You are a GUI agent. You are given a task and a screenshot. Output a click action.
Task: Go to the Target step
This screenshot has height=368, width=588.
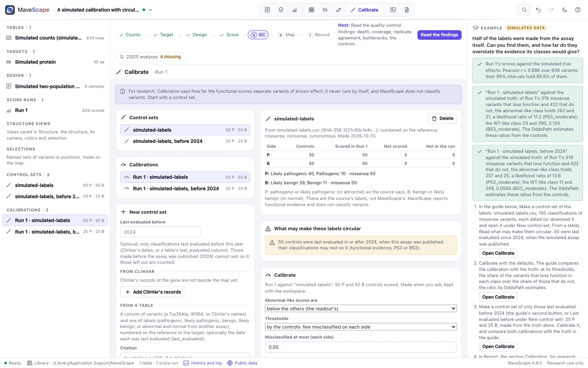point(163,35)
